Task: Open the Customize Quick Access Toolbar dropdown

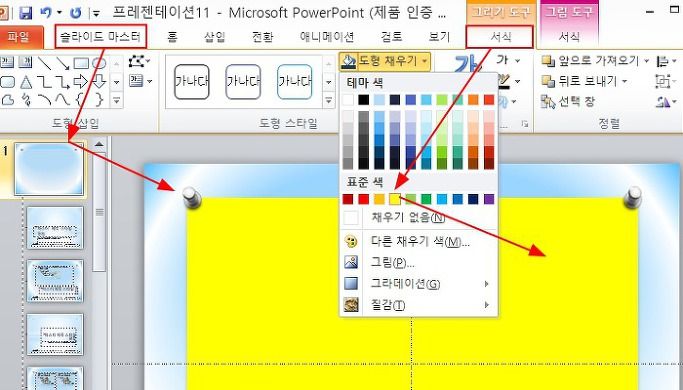Action: pos(96,14)
